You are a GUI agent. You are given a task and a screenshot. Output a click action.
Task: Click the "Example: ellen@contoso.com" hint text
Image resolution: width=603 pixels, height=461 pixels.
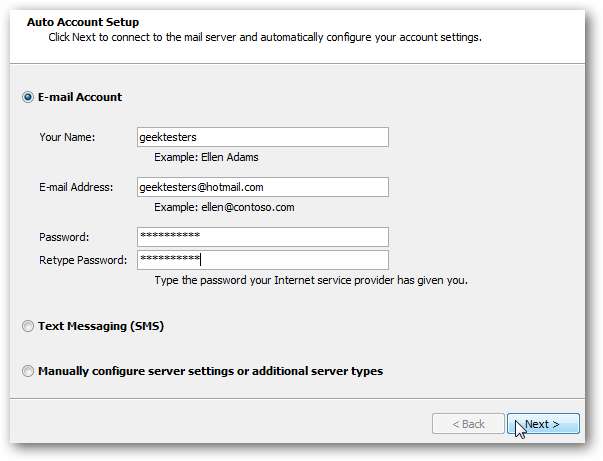(224, 207)
